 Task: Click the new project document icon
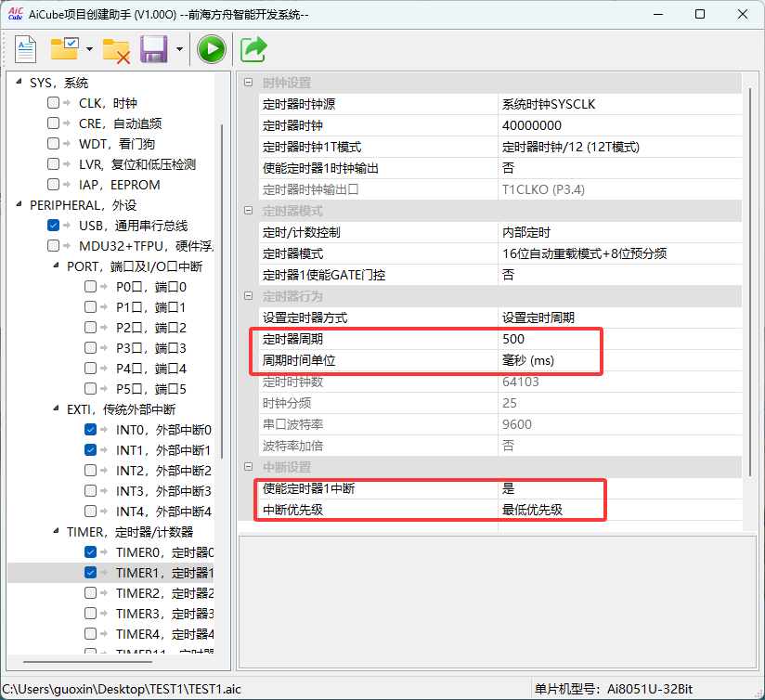(25, 49)
